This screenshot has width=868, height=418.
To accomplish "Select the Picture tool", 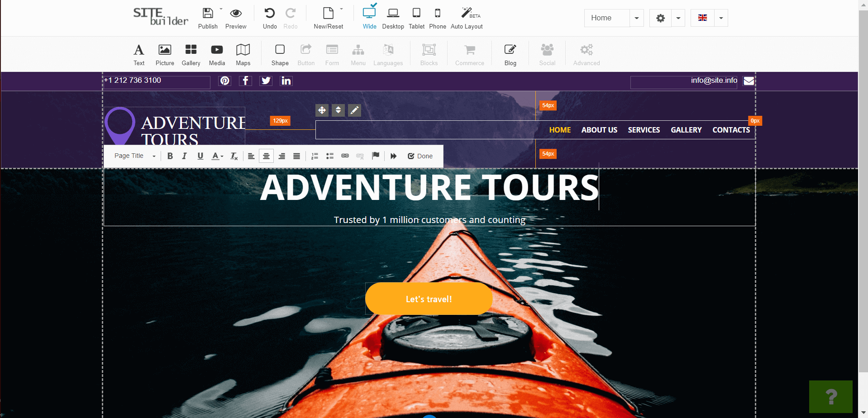I will tap(164, 53).
